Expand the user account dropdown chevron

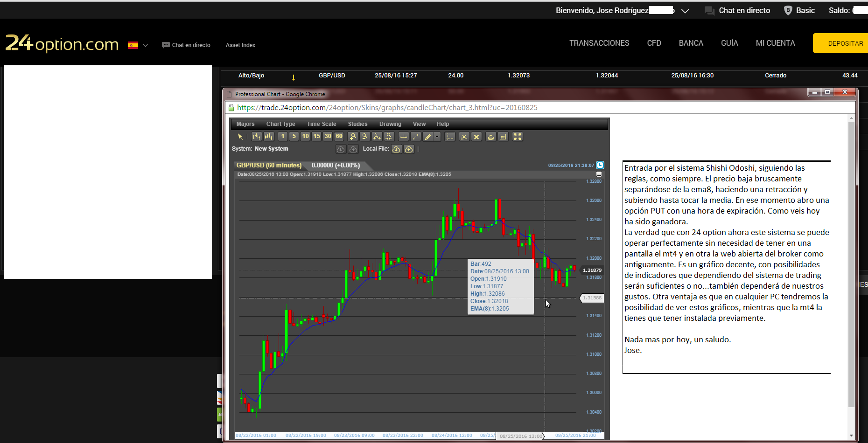(685, 11)
